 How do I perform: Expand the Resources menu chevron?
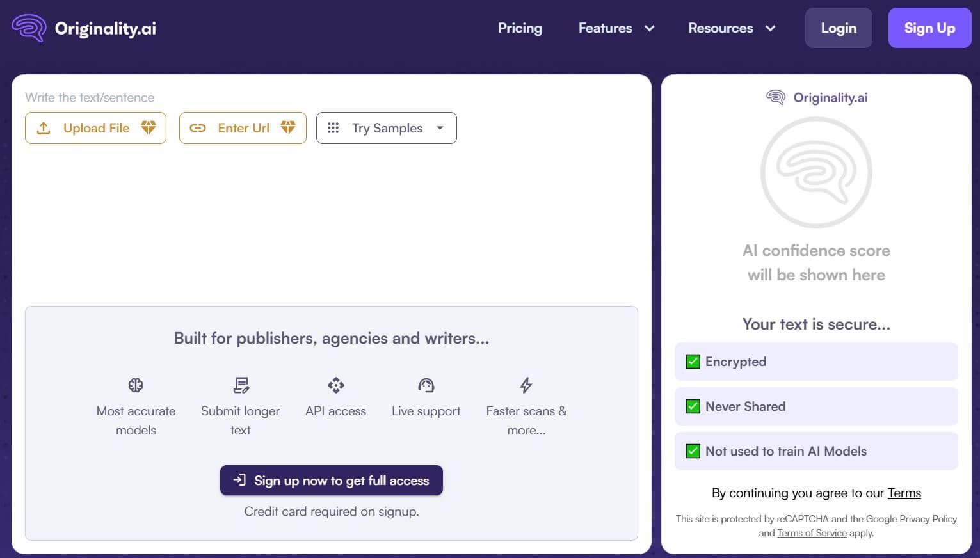pyautogui.click(x=770, y=28)
